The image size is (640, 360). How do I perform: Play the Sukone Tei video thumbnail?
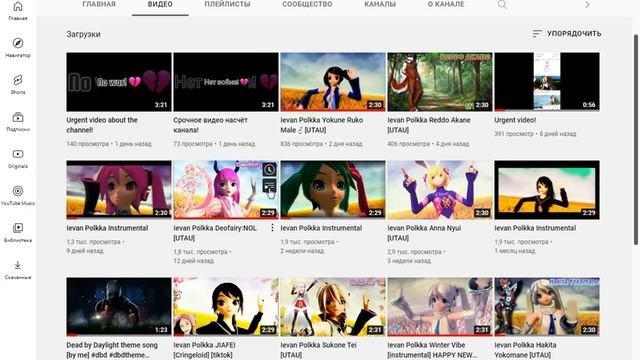click(x=333, y=307)
